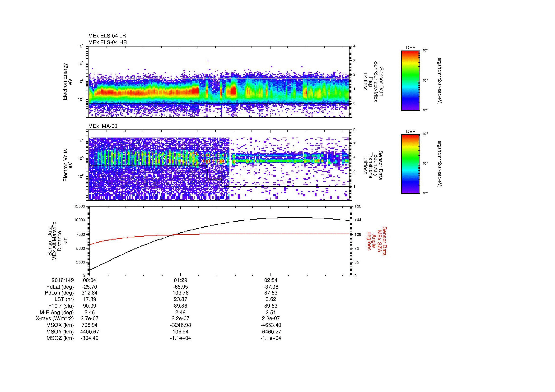Screen dimensions: 555x392
Task: Click the LST value '3.62'
Action: point(271,299)
